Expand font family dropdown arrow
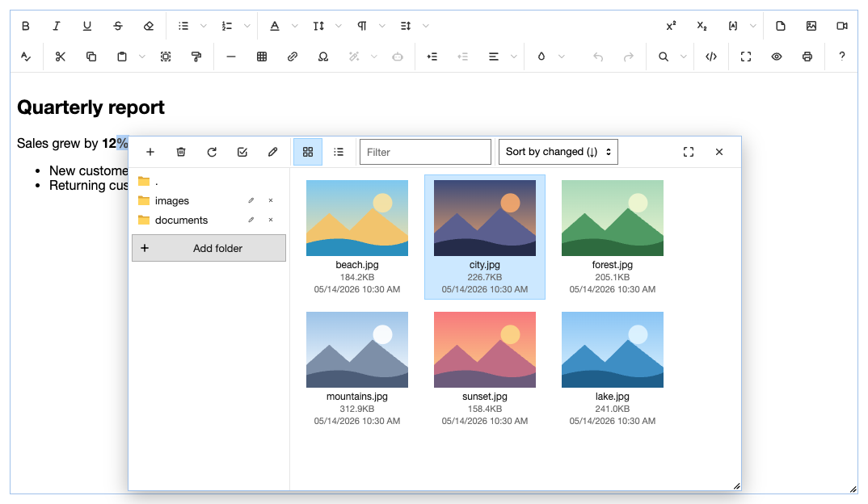868x504 pixels. tap(294, 26)
